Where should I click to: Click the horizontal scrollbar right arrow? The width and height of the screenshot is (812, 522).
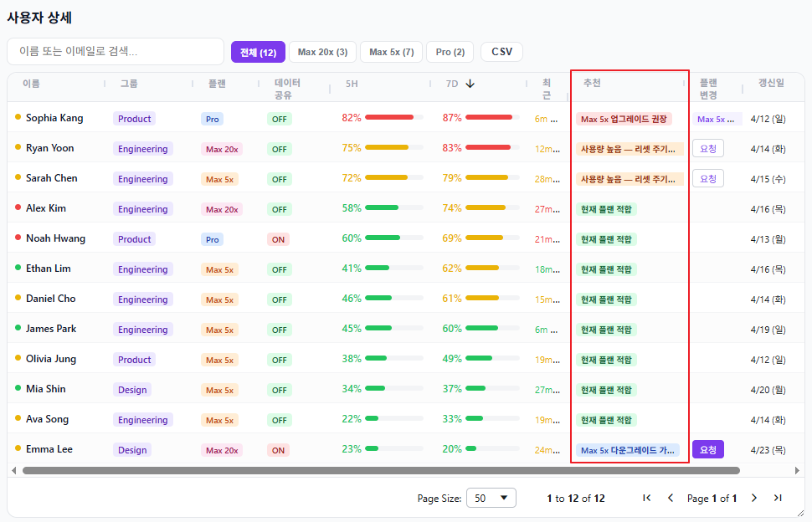(797, 471)
